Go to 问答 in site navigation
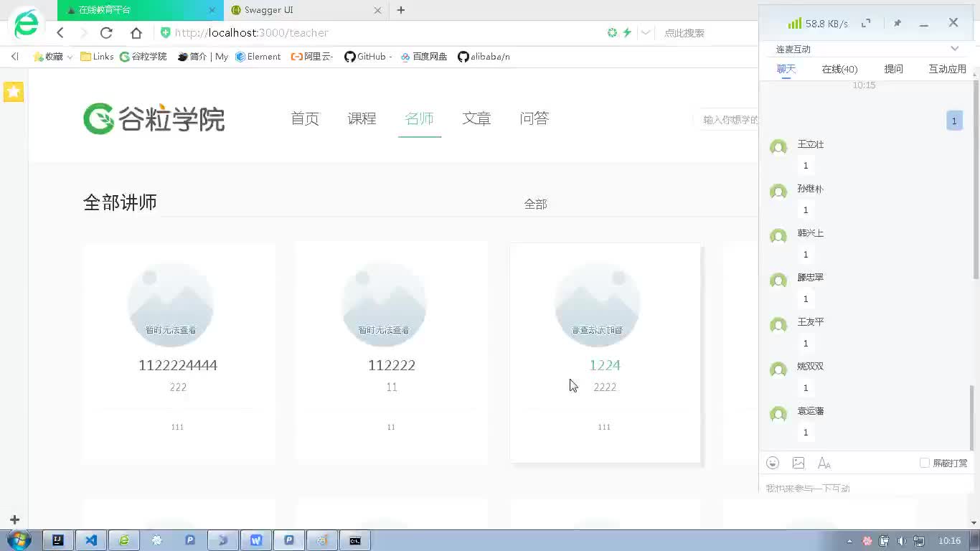The image size is (980, 551). [x=534, y=119]
